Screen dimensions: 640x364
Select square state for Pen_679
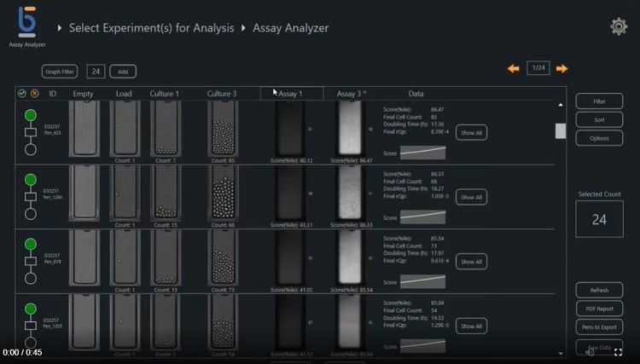coord(31,262)
